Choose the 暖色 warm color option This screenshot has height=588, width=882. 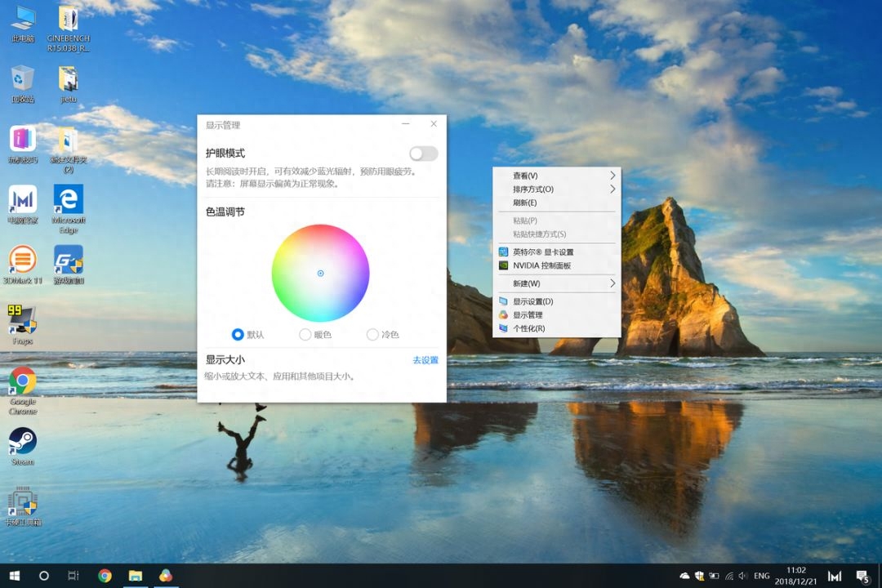coord(305,334)
